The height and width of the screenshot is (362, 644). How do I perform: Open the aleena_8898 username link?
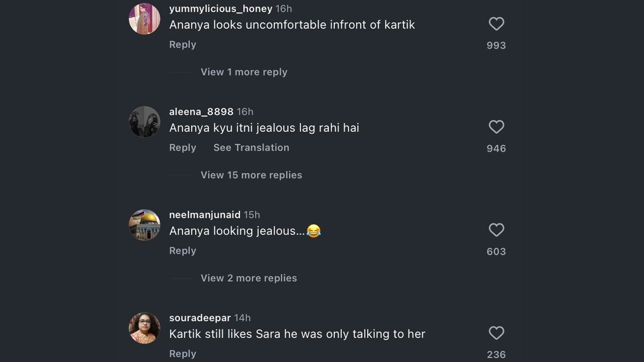pyautogui.click(x=201, y=112)
